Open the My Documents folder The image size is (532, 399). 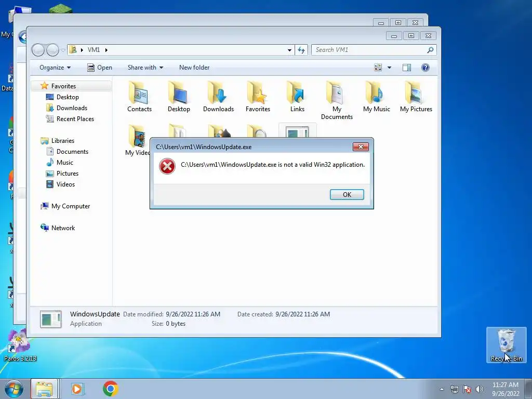[337, 100]
